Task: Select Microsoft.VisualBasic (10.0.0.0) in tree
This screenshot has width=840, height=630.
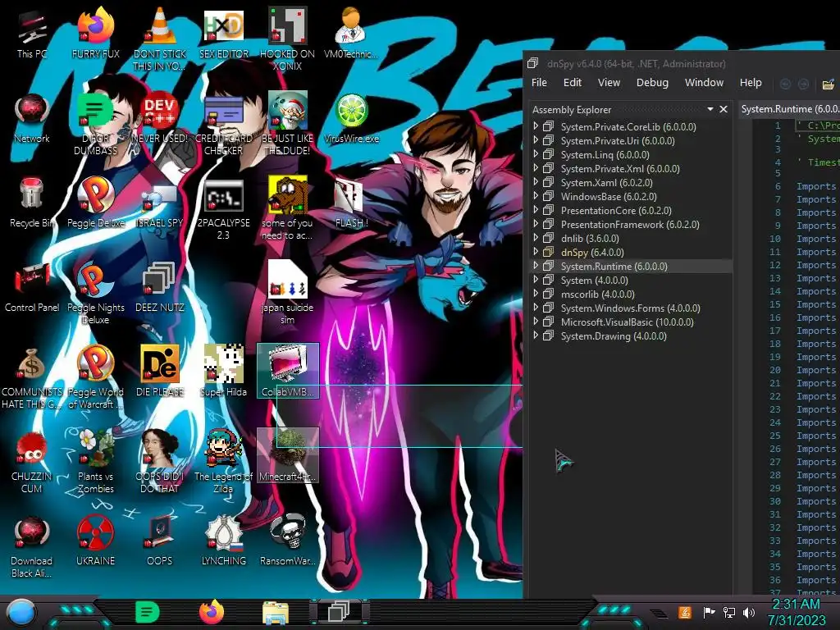Action: (628, 322)
